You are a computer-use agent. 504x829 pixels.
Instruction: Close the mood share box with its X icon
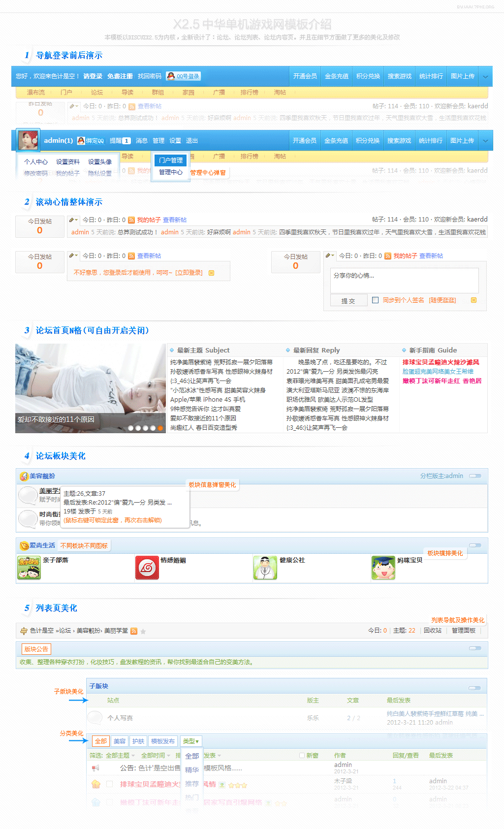point(474,300)
